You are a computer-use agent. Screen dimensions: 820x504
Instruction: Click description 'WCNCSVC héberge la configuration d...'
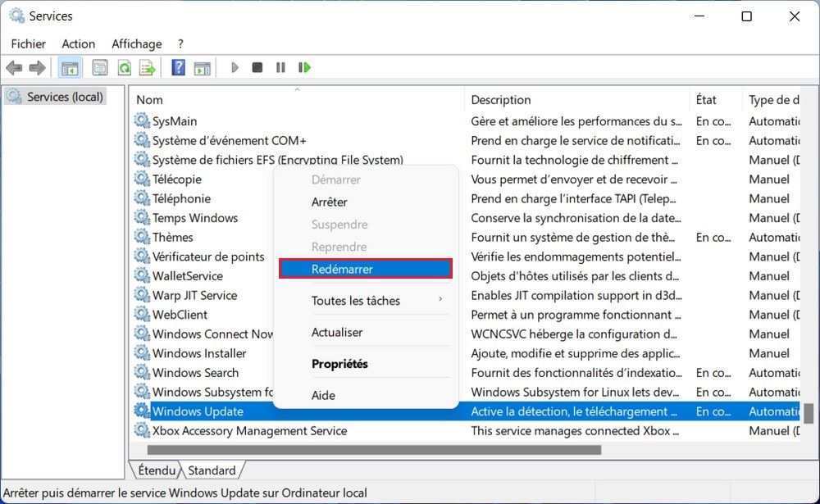tap(574, 334)
